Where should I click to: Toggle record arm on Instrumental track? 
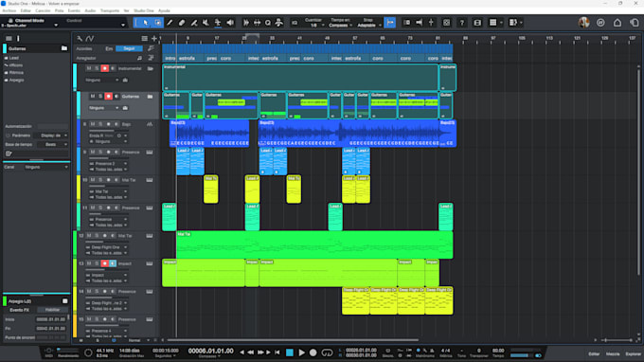(105, 68)
